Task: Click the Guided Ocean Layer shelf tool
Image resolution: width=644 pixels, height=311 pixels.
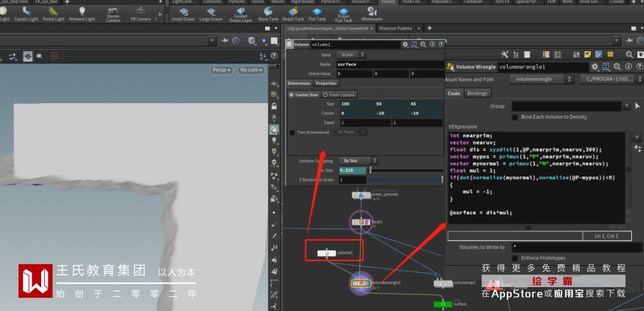Action: [x=240, y=15]
